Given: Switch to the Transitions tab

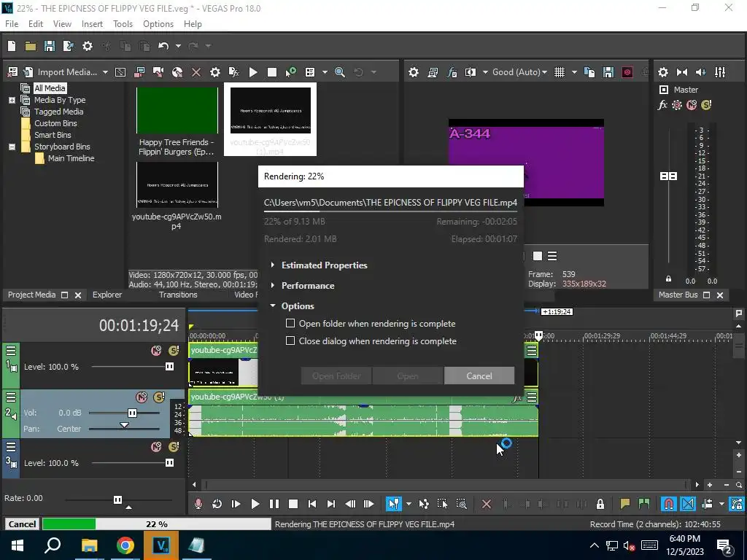Looking at the screenshot, I should (178, 295).
